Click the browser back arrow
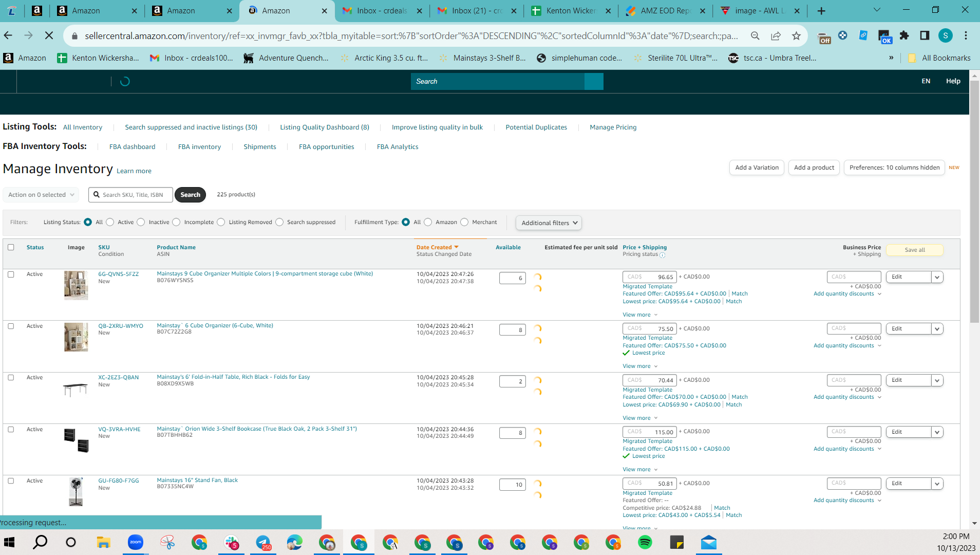This screenshot has height=555, width=980. pos(8,35)
